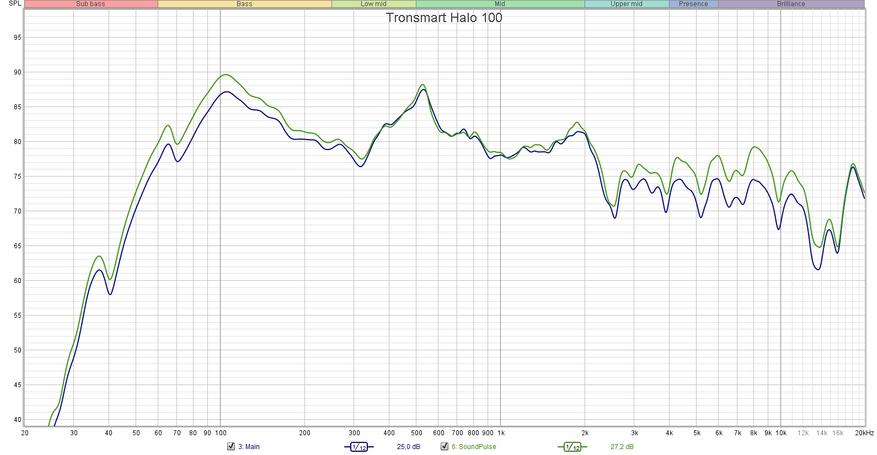Click the 500 Hz frequency axis label
Image resolution: width=877 pixels, height=455 pixels.
[x=416, y=433]
